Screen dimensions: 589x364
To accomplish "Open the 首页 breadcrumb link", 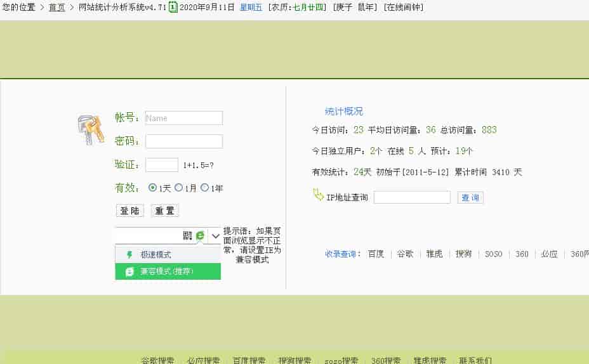I will click(x=57, y=8).
